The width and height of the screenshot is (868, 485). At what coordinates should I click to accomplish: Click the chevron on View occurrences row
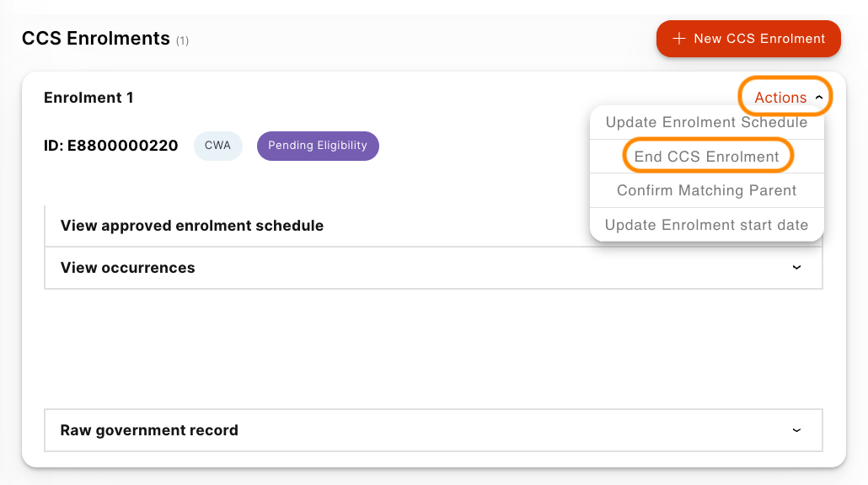(796, 268)
